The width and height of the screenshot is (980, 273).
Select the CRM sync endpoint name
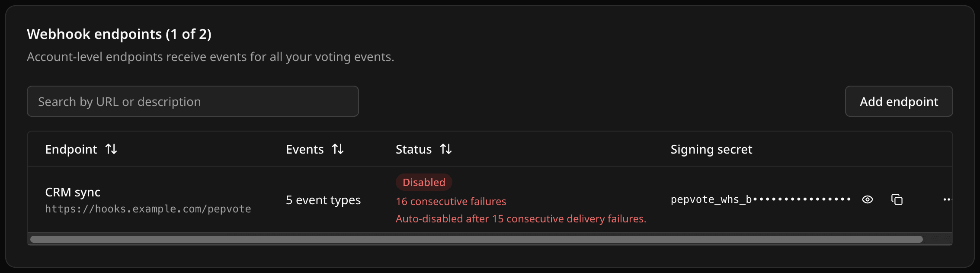click(73, 192)
